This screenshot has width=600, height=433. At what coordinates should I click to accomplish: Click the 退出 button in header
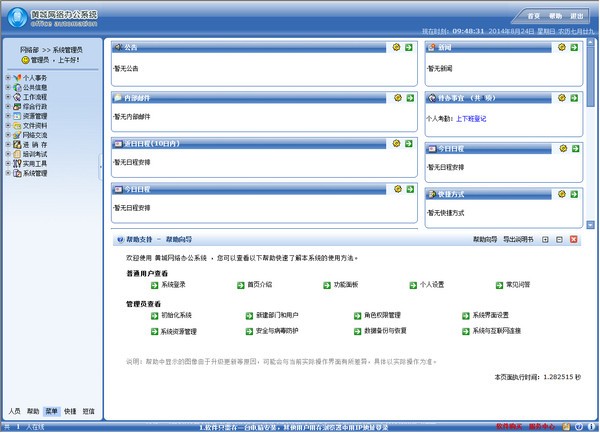coord(576,17)
